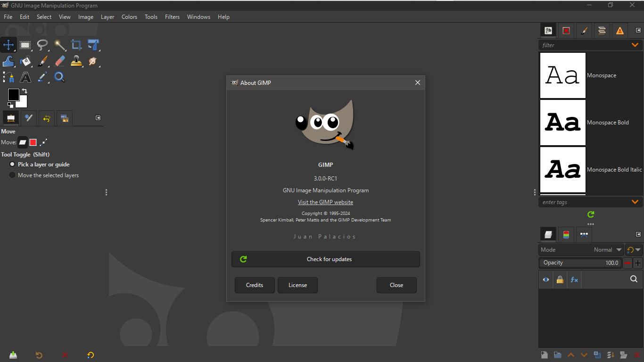Screen dimensions: 644x362
Task: Pick the Color Picker eyedropper tool
Action: (x=42, y=77)
